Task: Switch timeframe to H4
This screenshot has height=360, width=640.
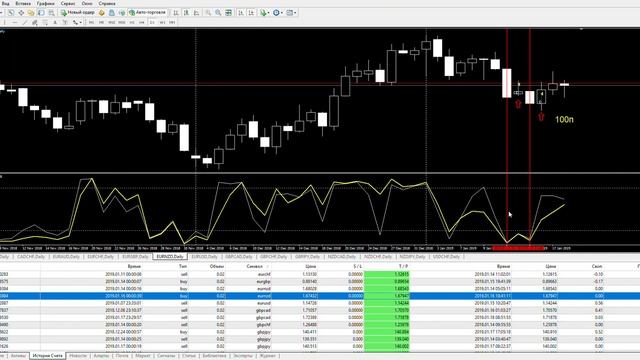Action: [142, 22]
